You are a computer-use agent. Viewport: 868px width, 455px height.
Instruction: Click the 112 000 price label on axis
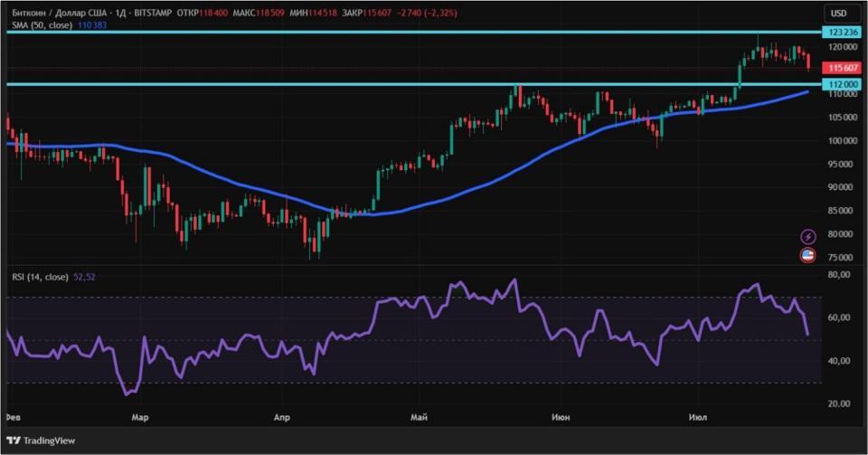pyautogui.click(x=841, y=84)
